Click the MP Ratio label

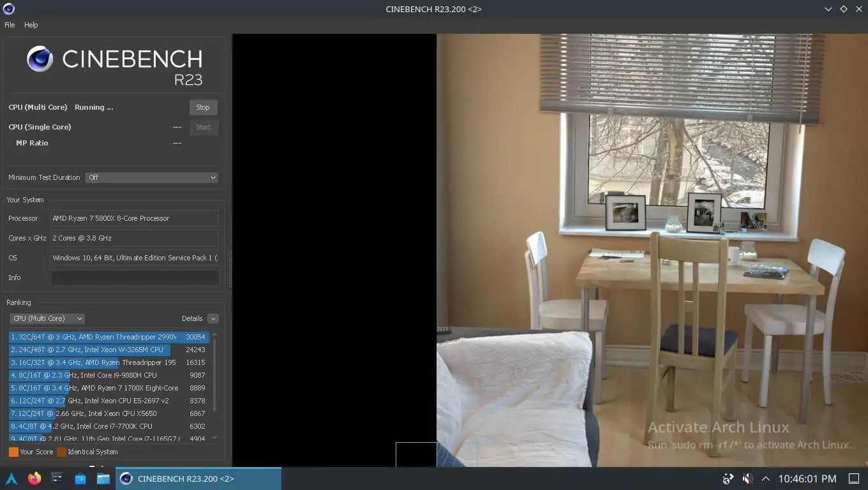point(32,143)
